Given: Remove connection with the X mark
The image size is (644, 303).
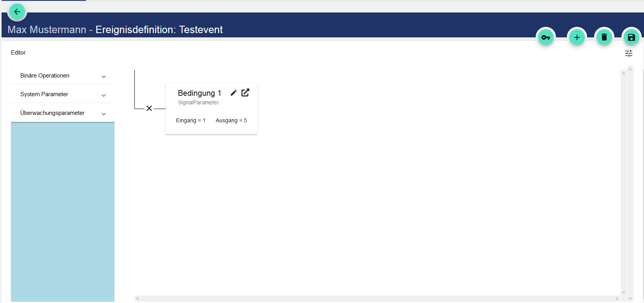Looking at the screenshot, I should 149,108.
